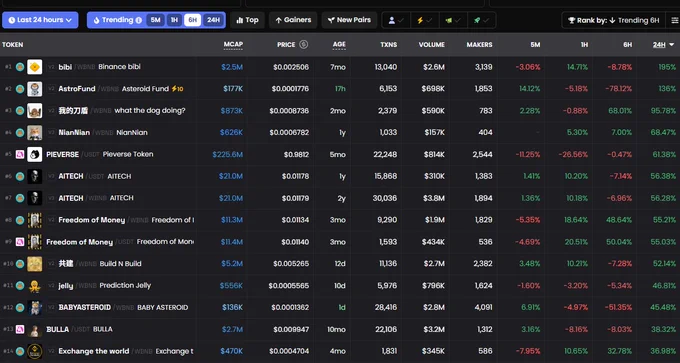
Task: Click the Prediction Jelly token logo
Action: pyautogui.click(x=35, y=286)
